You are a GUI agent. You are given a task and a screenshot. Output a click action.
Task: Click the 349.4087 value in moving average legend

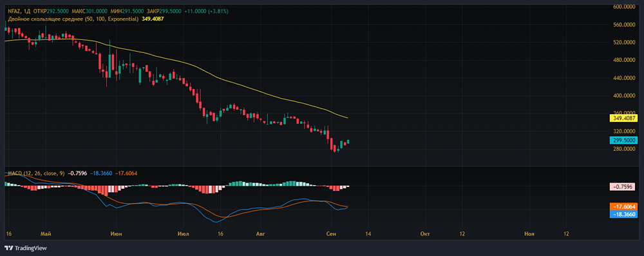[x=153, y=19]
